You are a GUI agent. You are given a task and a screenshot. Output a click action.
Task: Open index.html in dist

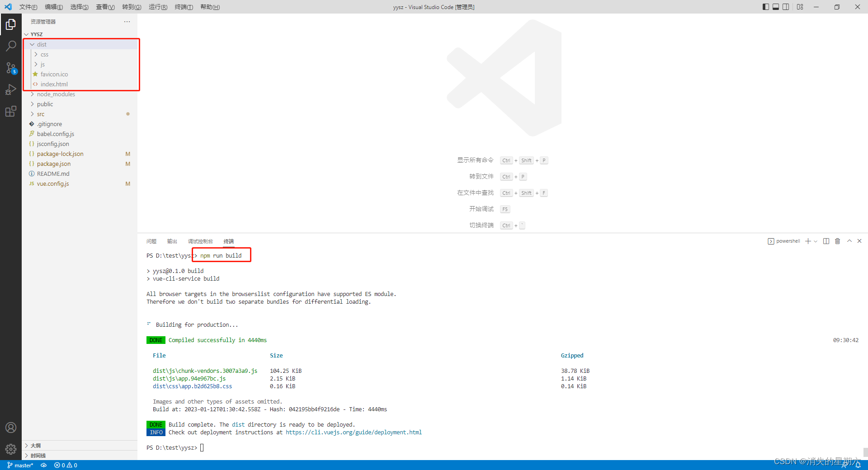pos(80,84)
